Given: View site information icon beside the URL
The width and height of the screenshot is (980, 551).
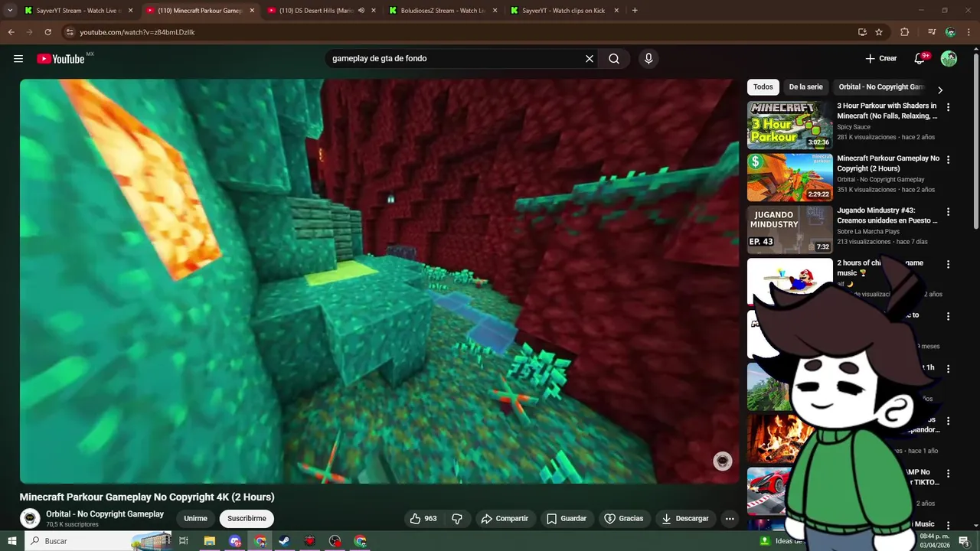Looking at the screenshot, I should [x=70, y=32].
